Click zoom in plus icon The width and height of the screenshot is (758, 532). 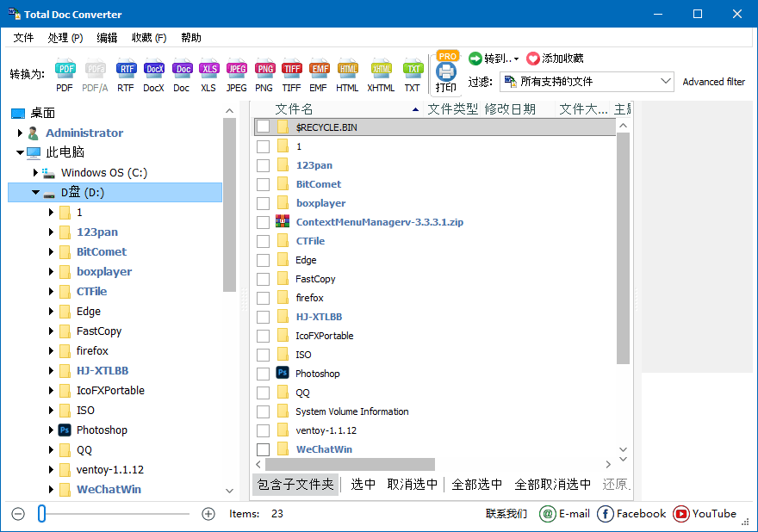pyautogui.click(x=208, y=514)
